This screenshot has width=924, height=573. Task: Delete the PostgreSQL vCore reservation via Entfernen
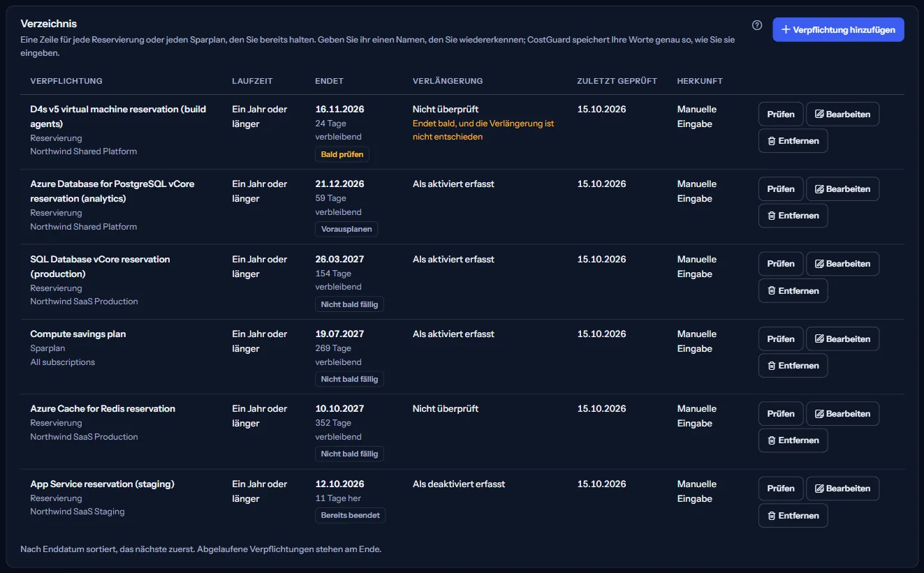click(793, 216)
